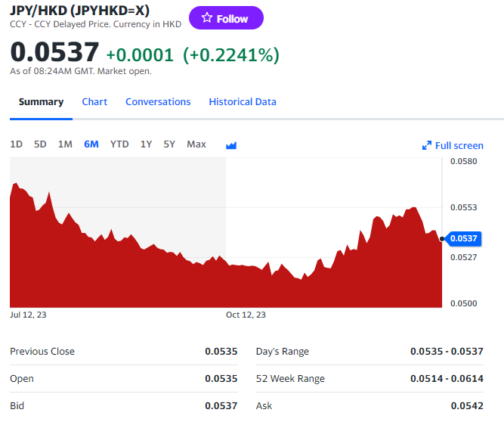Choose the 5Y time range
This screenshot has height=422, width=504.
pos(169,144)
